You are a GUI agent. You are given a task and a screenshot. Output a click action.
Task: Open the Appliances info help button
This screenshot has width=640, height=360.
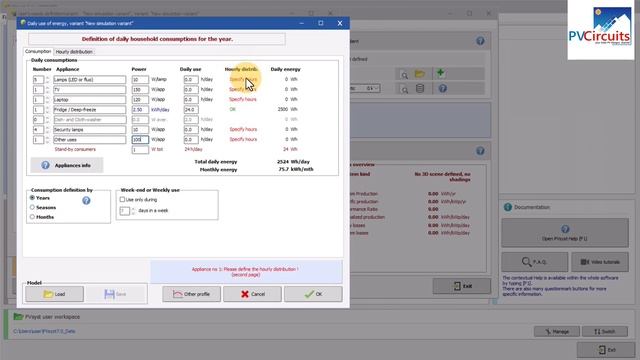(67, 165)
